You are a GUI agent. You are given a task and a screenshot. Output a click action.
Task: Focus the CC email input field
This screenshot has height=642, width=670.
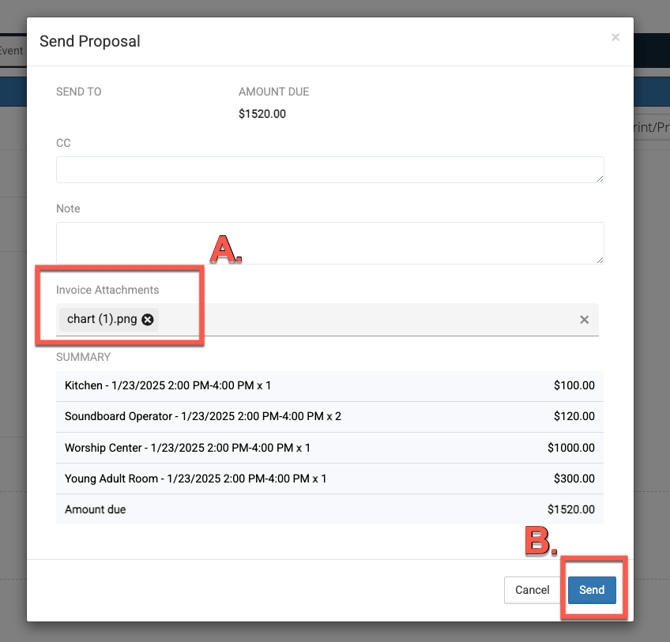click(x=329, y=169)
